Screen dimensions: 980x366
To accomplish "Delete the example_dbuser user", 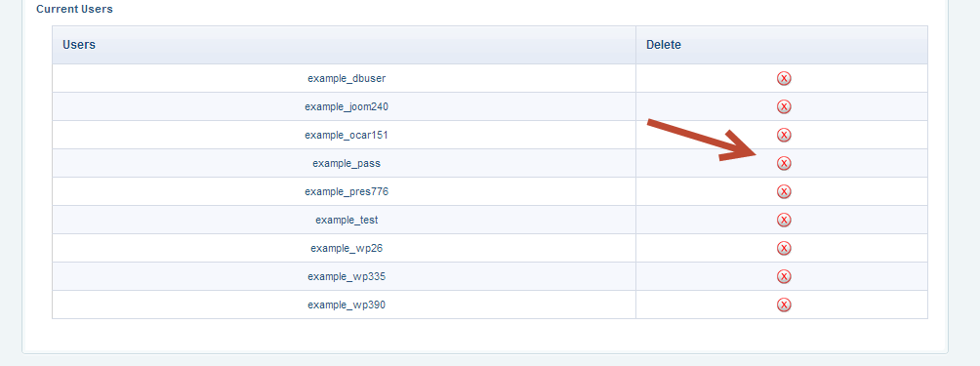I will tap(784, 78).
